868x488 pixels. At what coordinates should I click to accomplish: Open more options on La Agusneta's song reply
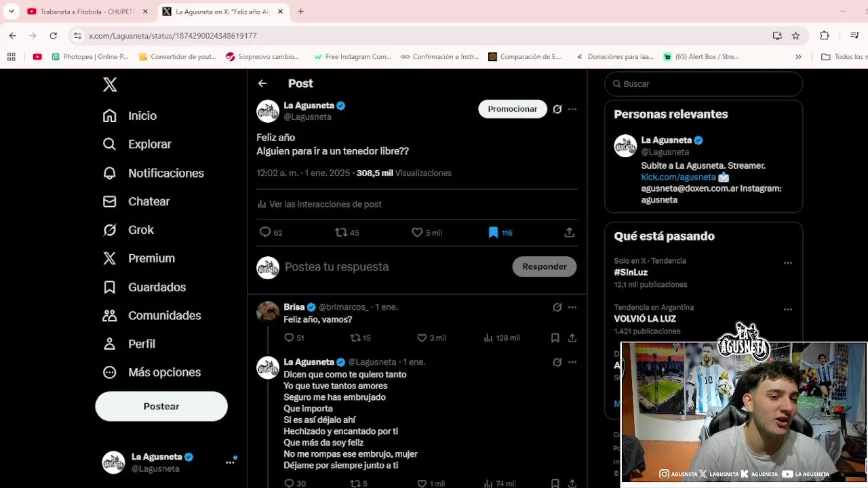click(572, 362)
